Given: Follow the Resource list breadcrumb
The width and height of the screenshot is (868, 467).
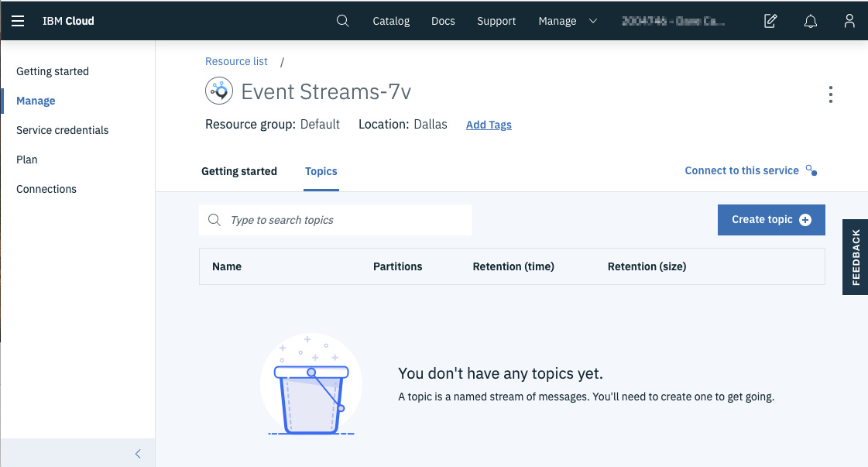Looking at the screenshot, I should pos(236,61).
